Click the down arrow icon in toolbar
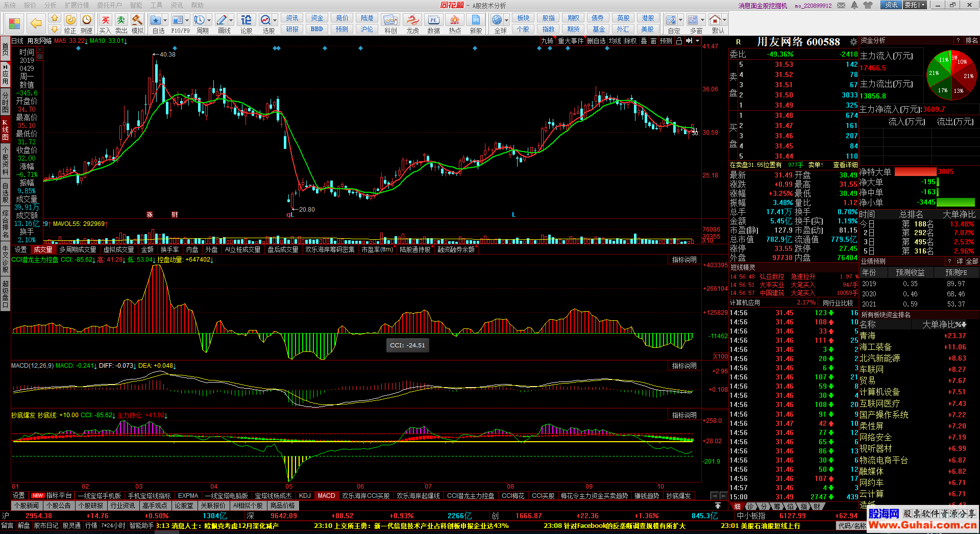The height and width of the screenshot is (534, 980). tap(55, 29)
